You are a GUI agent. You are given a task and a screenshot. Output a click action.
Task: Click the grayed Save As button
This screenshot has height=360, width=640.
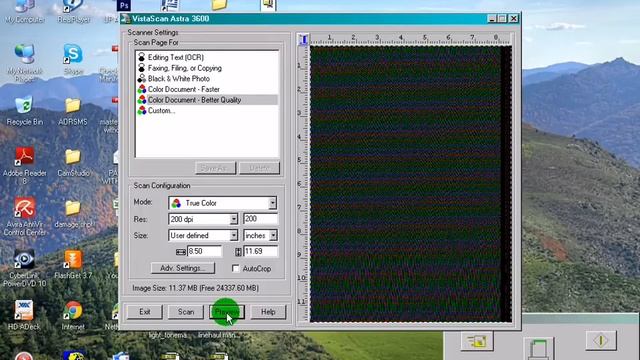[x=216, y=168]
